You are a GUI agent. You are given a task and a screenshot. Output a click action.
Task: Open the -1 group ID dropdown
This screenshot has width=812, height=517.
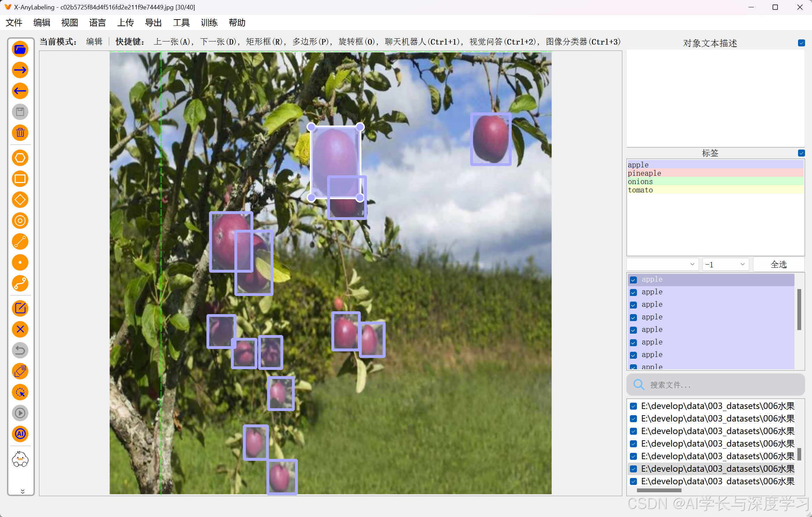725,264
